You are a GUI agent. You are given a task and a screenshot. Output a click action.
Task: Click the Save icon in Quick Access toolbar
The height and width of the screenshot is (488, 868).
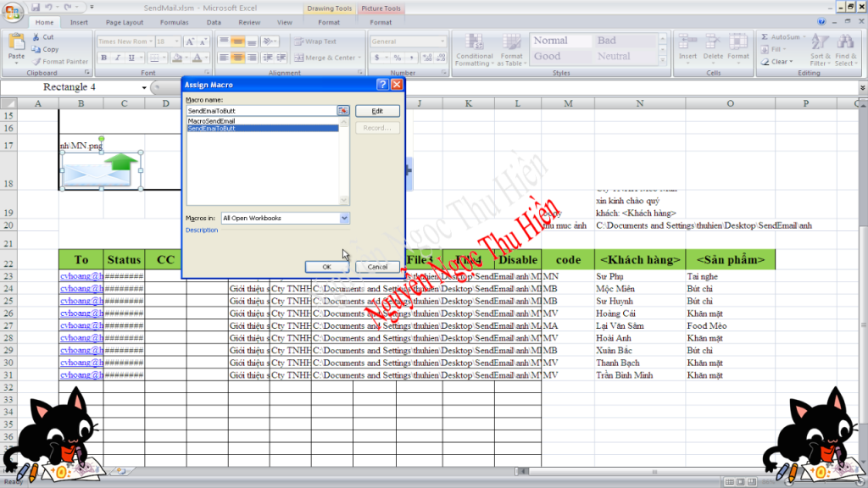[x=34, y=7]
